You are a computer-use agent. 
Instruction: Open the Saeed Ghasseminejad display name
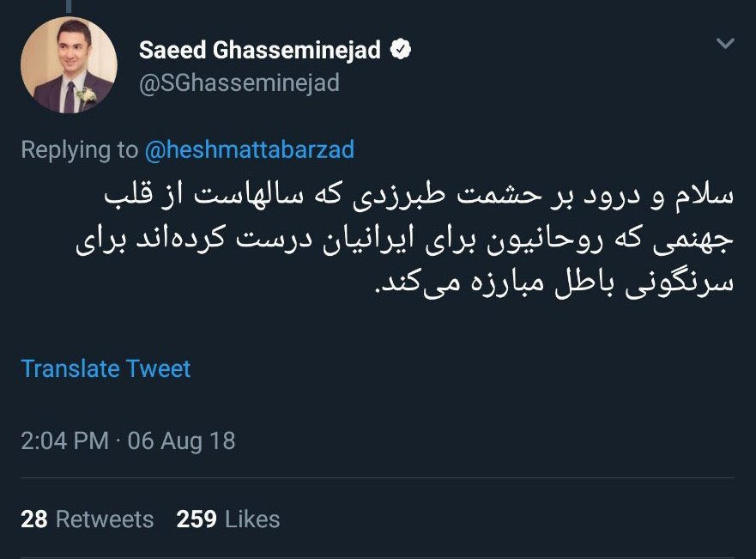coord(260,50)
